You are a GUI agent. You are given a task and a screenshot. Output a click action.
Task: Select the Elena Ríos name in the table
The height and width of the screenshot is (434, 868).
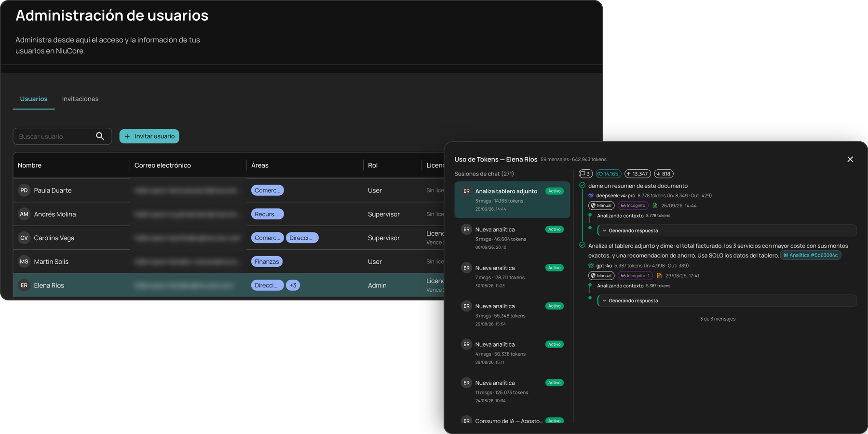[x=49, y=285]
